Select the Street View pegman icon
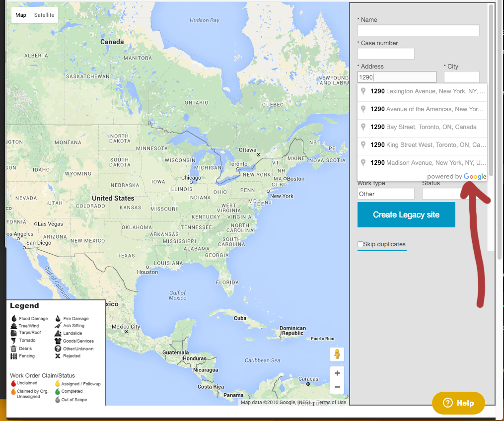Screen dimensions: 504x421 pos(337,354)
